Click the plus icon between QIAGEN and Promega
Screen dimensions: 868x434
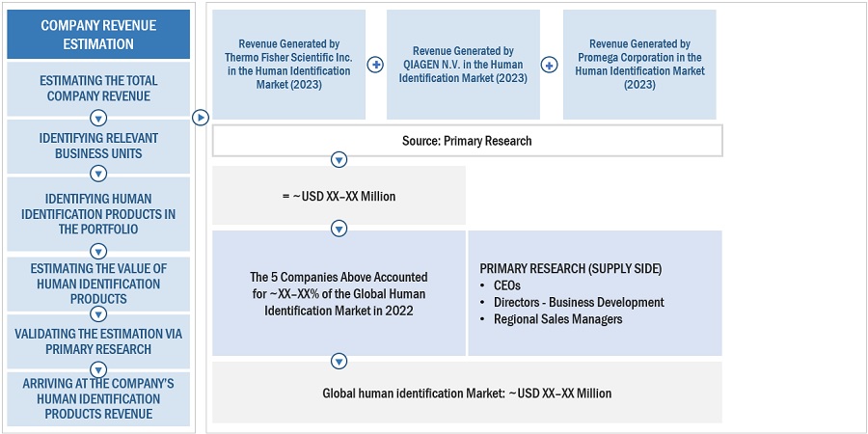549,65
